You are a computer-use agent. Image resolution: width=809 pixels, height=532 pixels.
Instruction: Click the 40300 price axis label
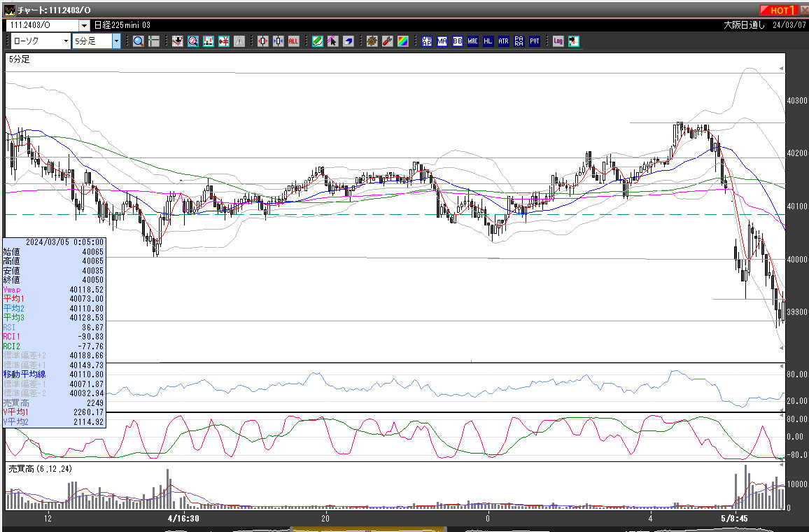(x=796, y=101)
